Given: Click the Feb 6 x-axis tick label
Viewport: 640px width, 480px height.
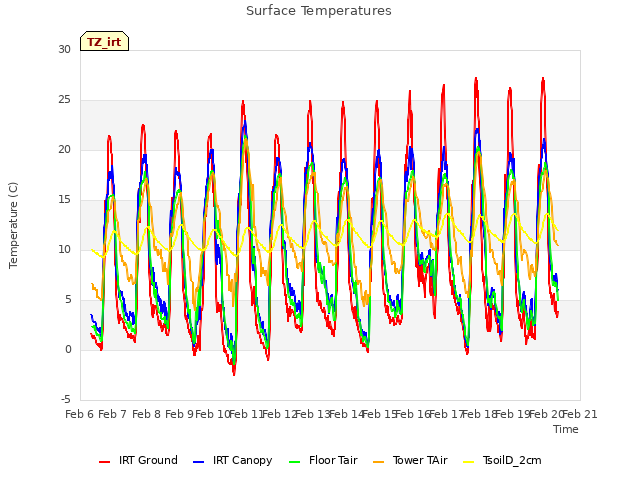Looking at the screenshot, I should pyautogui.click(x=80, y=414).
